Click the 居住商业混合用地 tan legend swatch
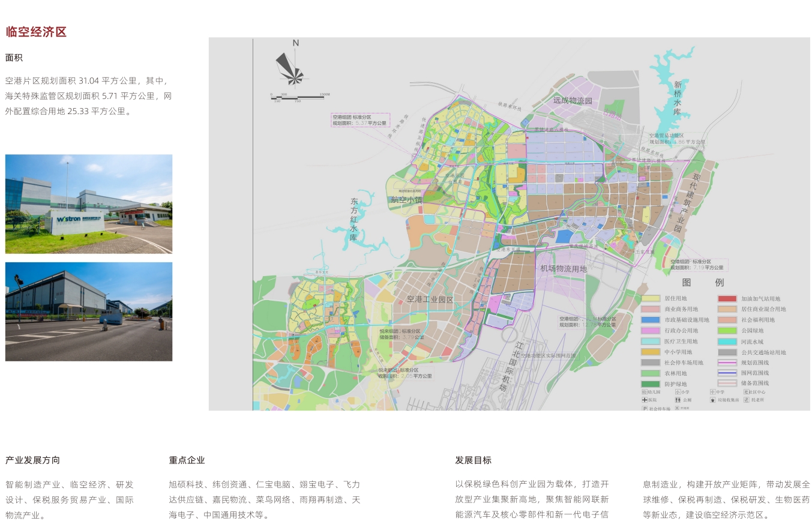812x521 pixels. (727, 309)
